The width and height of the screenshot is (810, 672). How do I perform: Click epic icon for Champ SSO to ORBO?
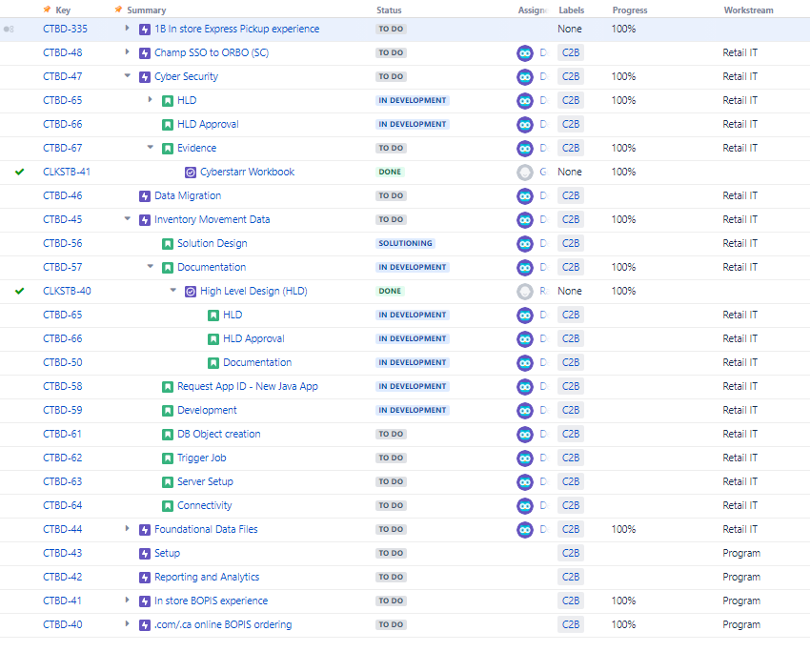145,53
